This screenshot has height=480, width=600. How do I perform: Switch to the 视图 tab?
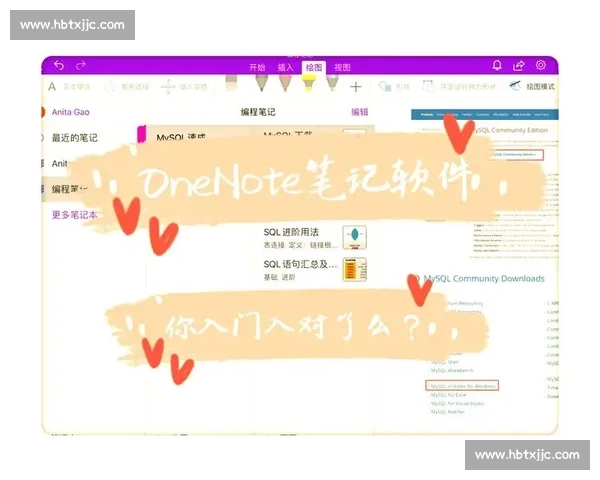tap(342, 68)
